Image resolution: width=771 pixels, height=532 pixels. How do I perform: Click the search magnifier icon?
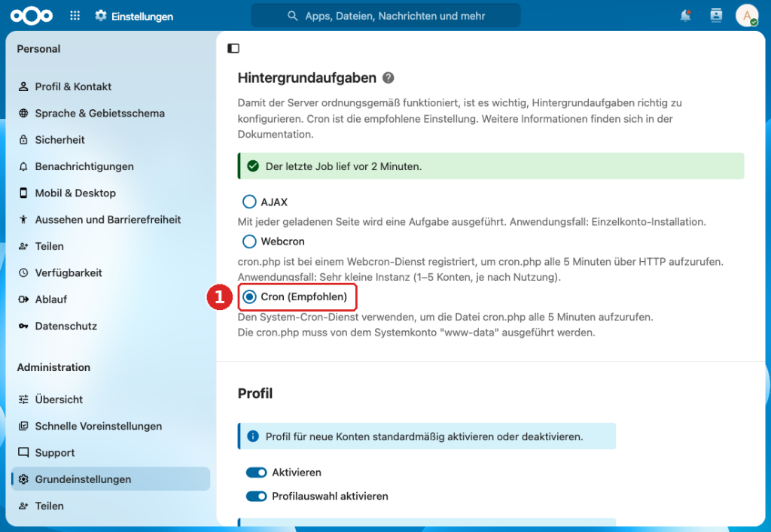[x=293, y=16]
